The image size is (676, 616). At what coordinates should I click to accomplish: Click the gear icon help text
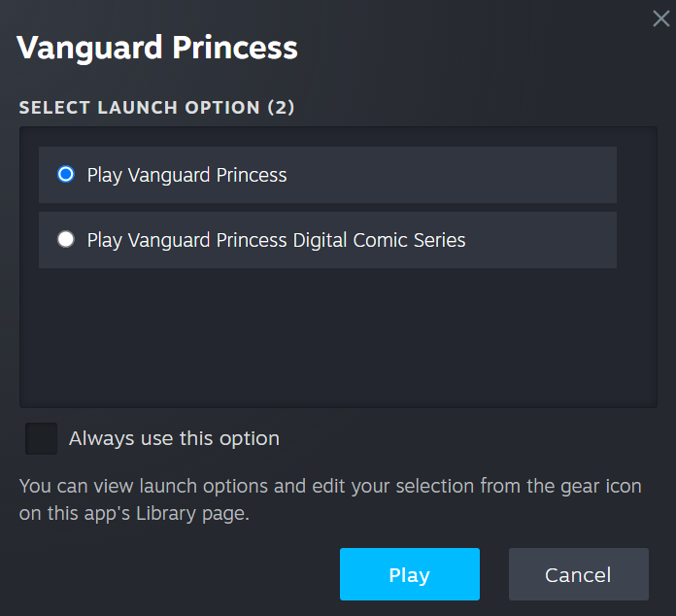click(x=330, y=499)
